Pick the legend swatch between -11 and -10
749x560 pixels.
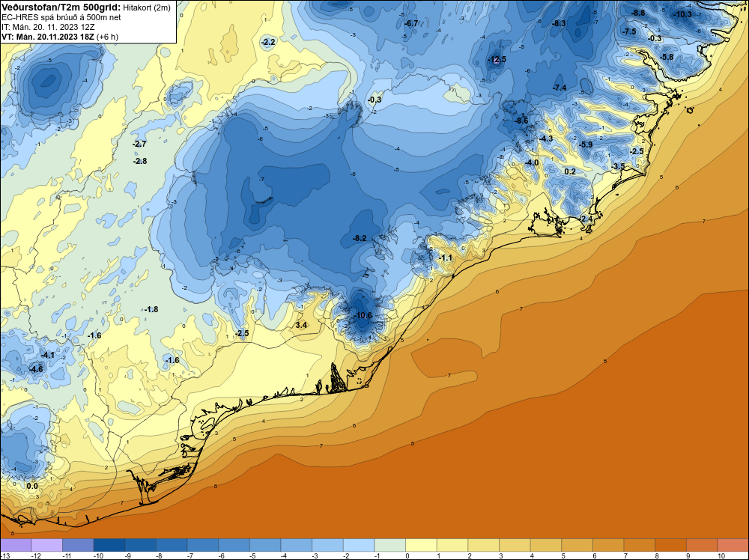click(79, 545)
